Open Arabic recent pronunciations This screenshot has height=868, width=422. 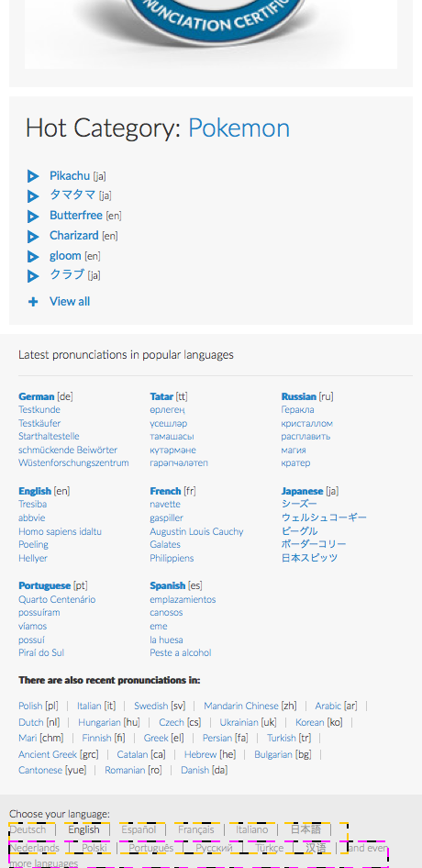(328, 706)
